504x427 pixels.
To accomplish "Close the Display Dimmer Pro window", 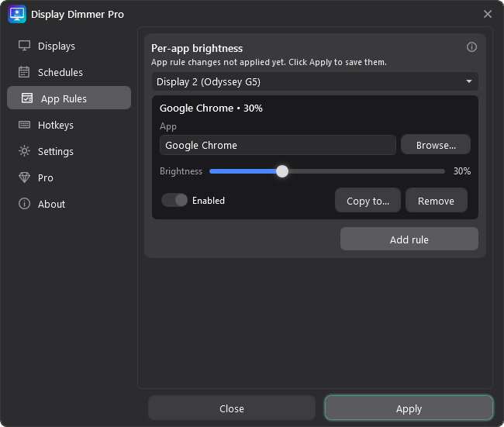I will 488,14.
